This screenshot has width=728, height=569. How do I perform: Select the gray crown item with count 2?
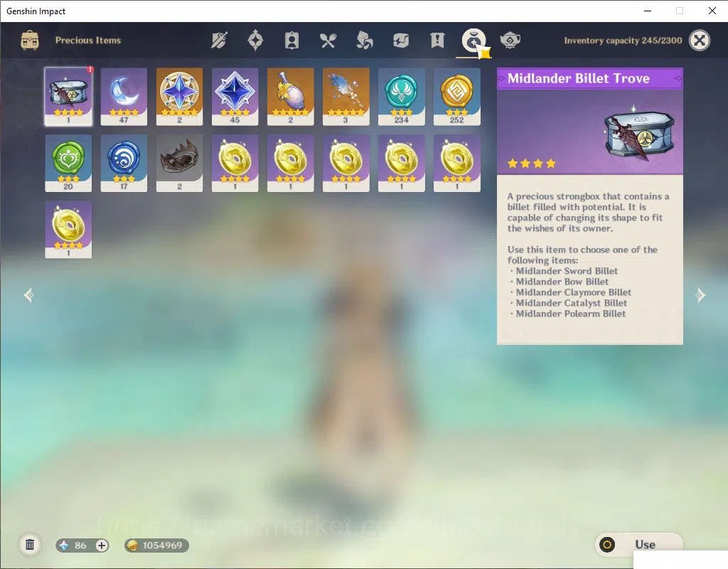click(179, 163)
